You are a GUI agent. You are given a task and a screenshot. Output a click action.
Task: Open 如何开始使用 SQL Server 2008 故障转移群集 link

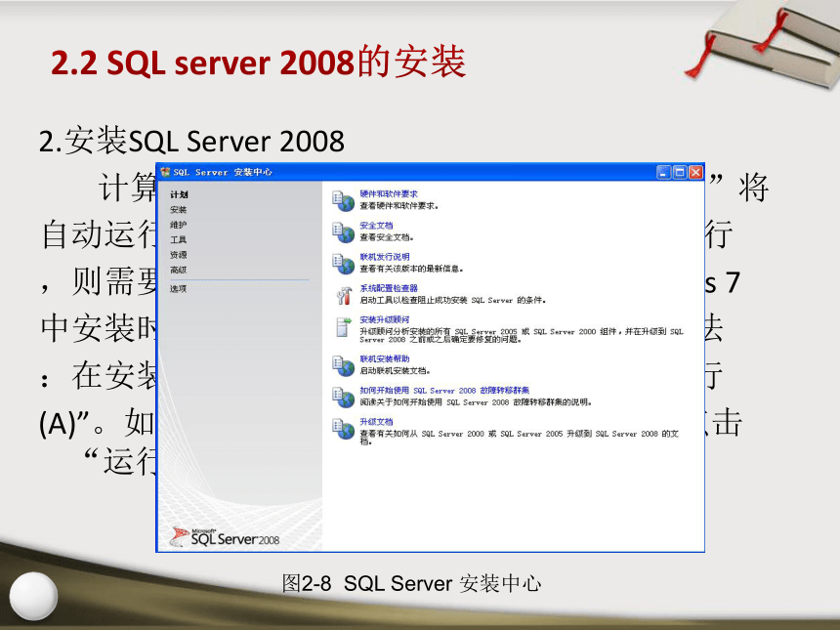[x=444, y=391]
